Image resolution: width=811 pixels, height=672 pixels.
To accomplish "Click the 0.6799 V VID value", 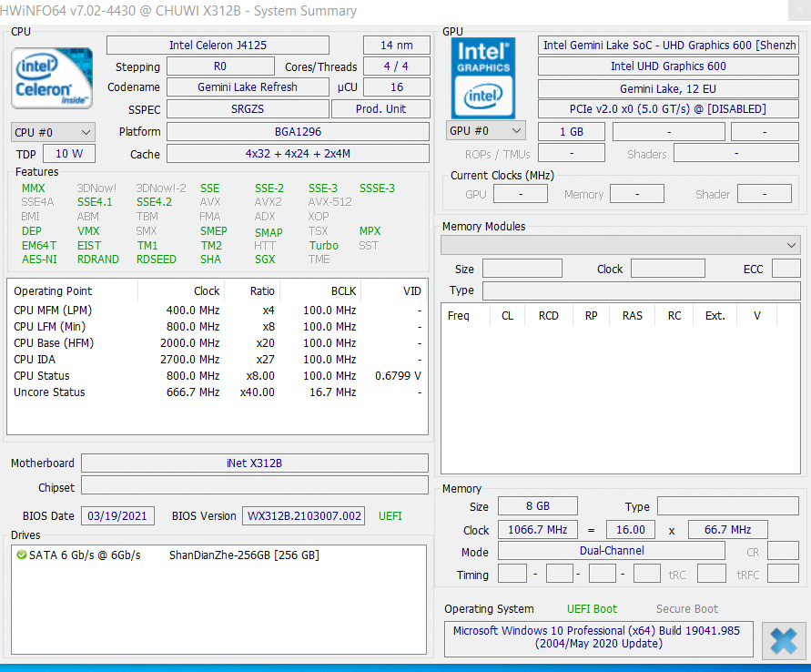I will [398, 376].
